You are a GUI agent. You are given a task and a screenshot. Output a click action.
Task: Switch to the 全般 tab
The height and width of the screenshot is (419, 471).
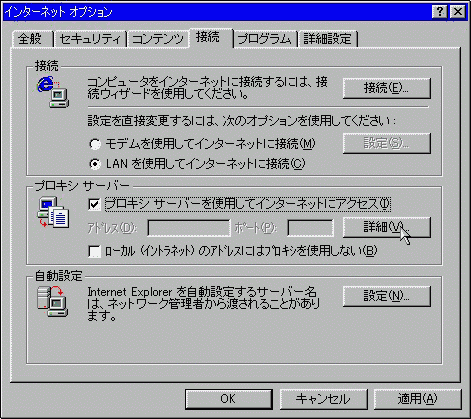pos(31,39)
